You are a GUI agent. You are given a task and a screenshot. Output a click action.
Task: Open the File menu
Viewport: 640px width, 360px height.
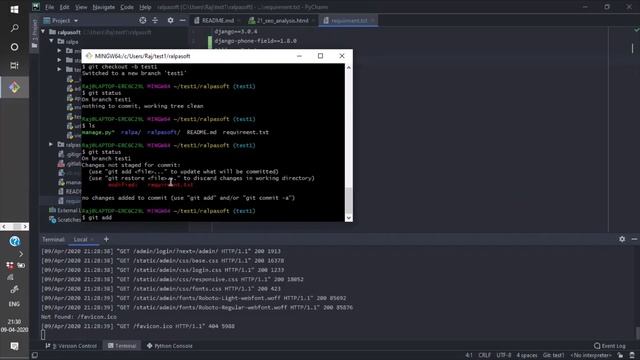[x=49, y=7]
